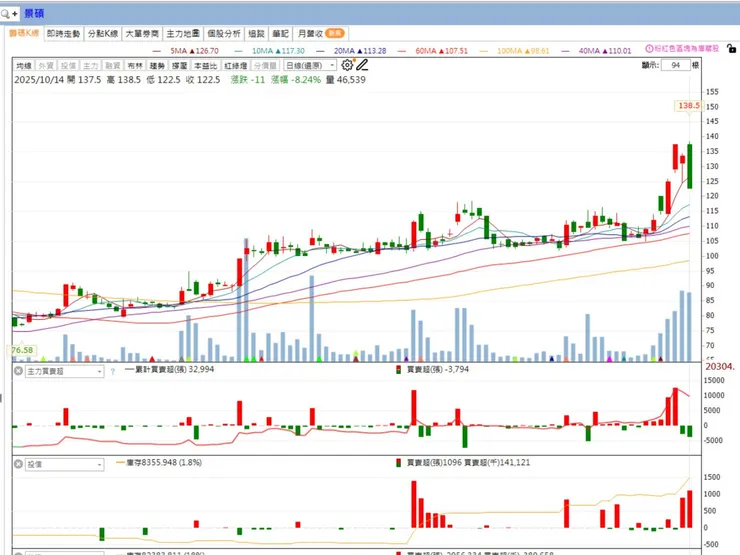This screenshot has height=555, width=740.
Task: Switch to 分點K線 tab
Action: [103, 34]
